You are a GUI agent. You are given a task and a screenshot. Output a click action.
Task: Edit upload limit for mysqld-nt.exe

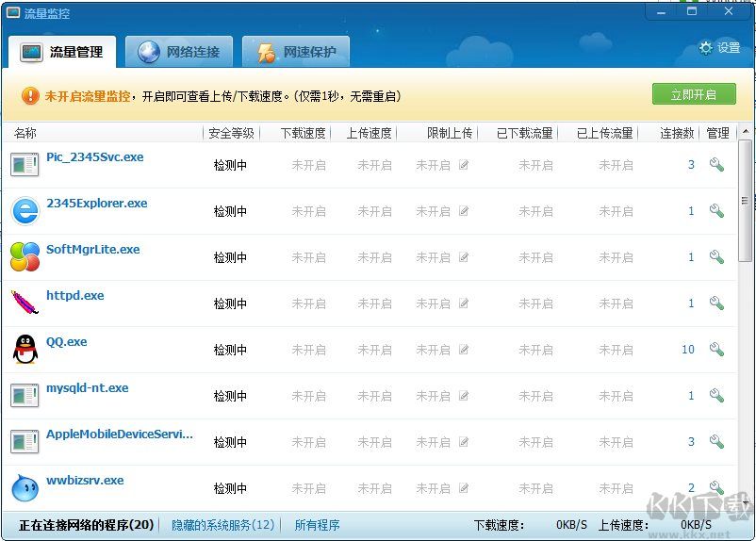pos(464,396)
